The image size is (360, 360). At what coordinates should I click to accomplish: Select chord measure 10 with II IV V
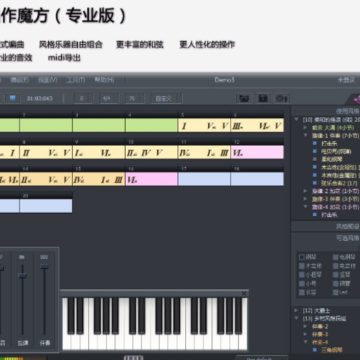coord(152,152)
